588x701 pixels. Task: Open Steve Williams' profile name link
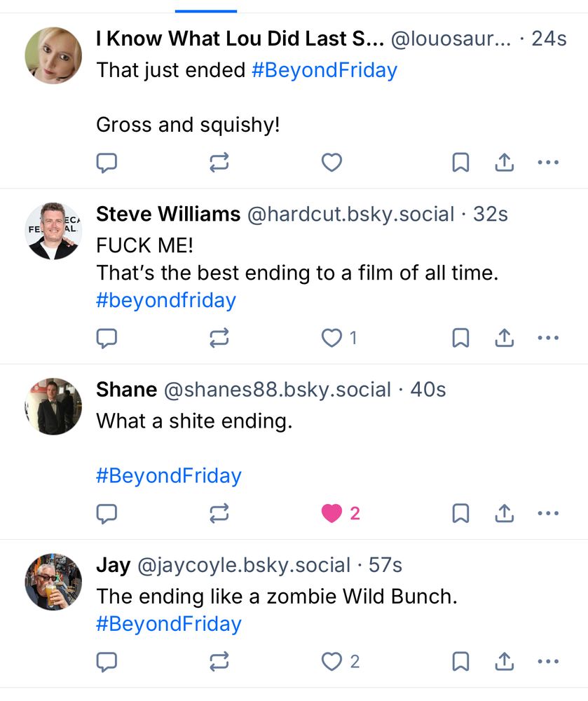coord(168,214)
